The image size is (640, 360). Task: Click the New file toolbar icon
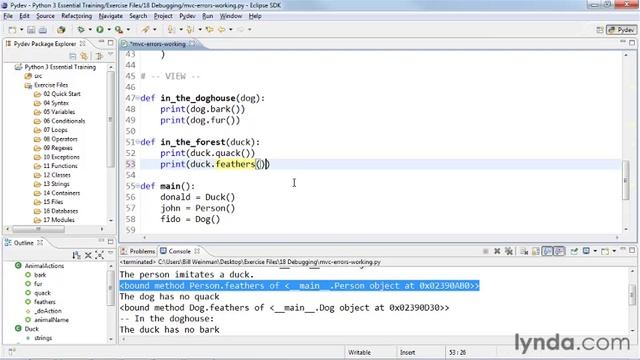12,30
